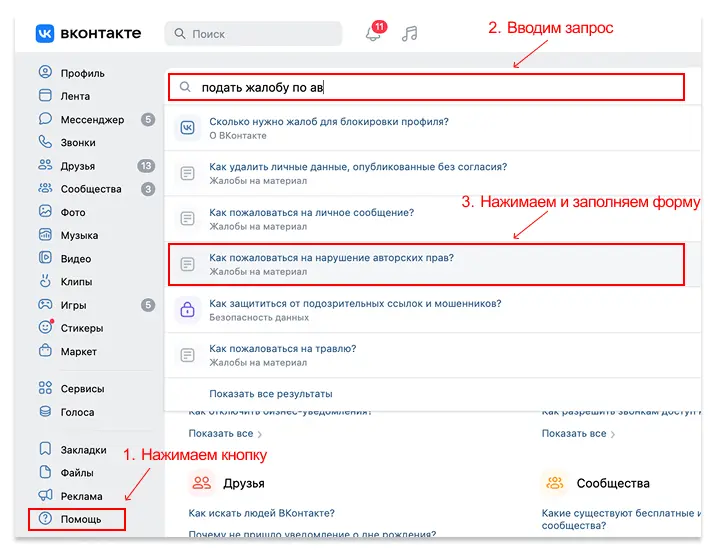This screenshot has width=716, height=557.
Task: Open 'Какие существуют бесплатные' communities link
Action: point(621,519)
